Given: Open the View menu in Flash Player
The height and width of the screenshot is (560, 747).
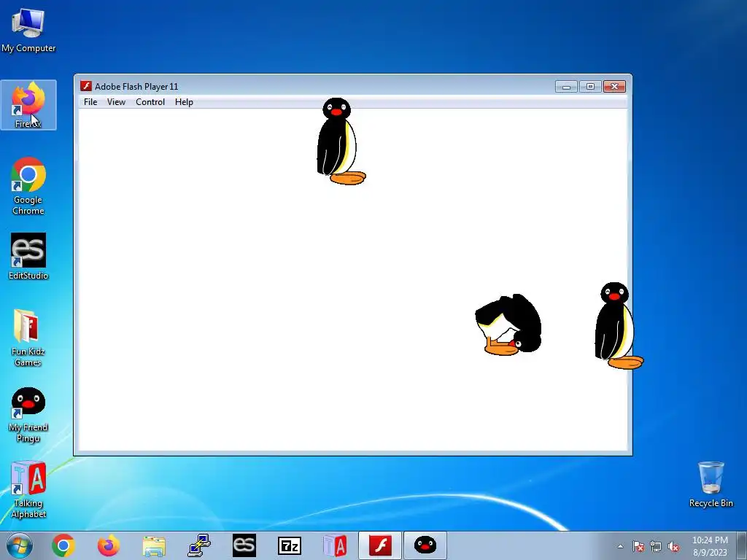Looking at the screenshot, I should [116, 102].
